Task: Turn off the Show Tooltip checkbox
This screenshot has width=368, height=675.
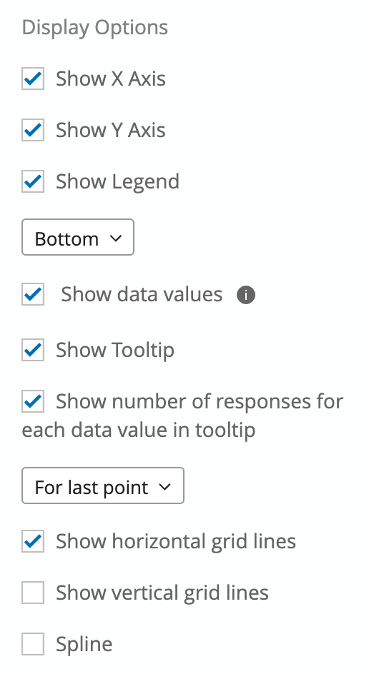Action: 33,350
